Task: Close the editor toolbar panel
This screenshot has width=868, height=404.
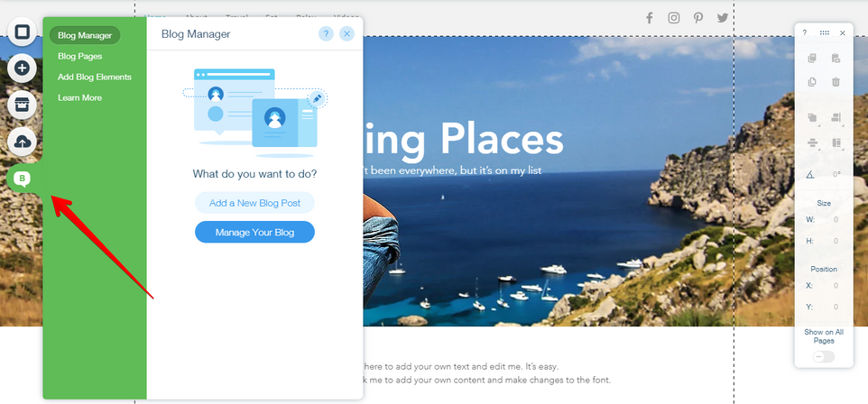Action: click(843, 33)
